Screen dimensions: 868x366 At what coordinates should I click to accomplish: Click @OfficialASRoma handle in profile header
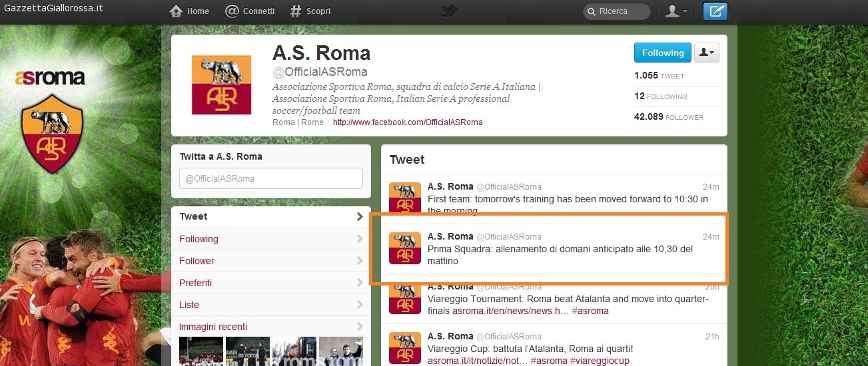point(320,72)
